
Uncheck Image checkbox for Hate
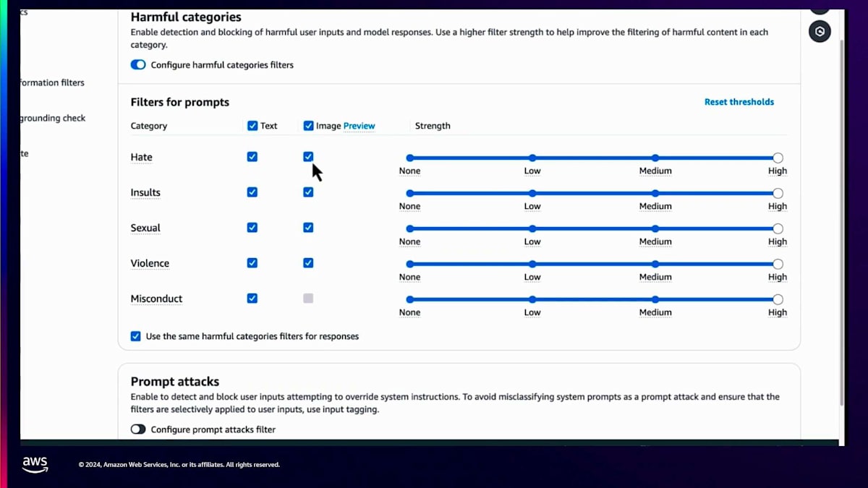[309, 157]
